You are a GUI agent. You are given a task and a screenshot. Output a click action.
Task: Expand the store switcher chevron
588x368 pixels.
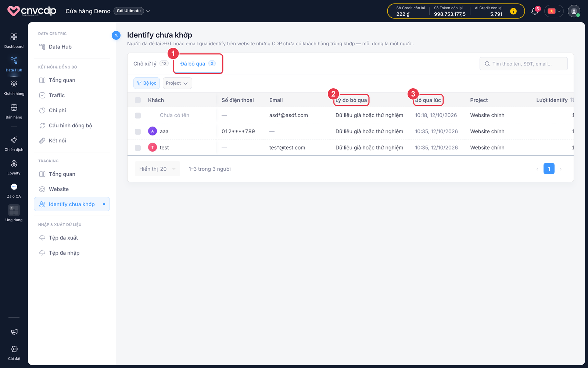(148, 11)
